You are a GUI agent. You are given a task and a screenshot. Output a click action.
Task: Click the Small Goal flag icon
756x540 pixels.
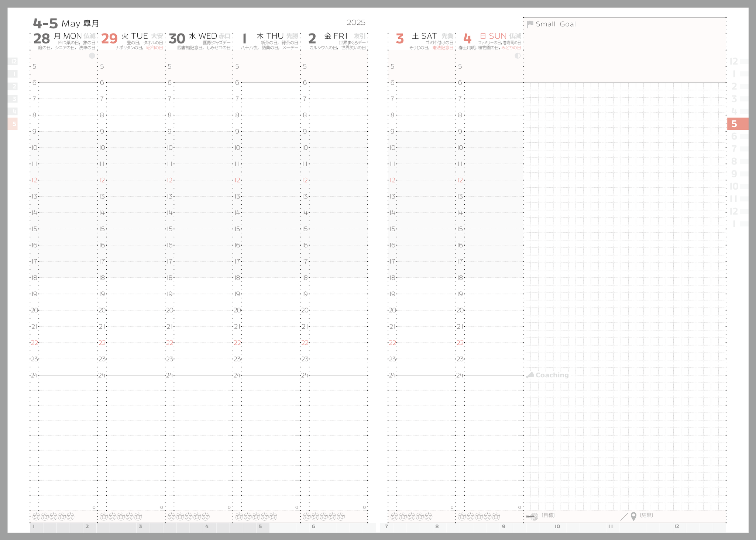530,24
